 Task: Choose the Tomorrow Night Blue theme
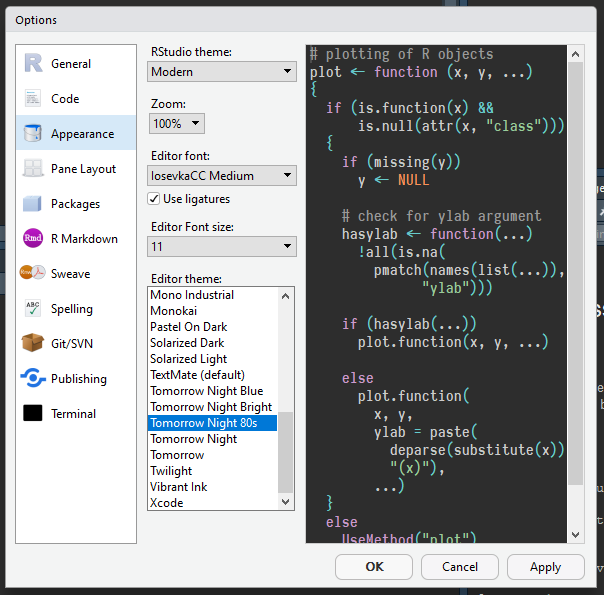tap(213, 391)
